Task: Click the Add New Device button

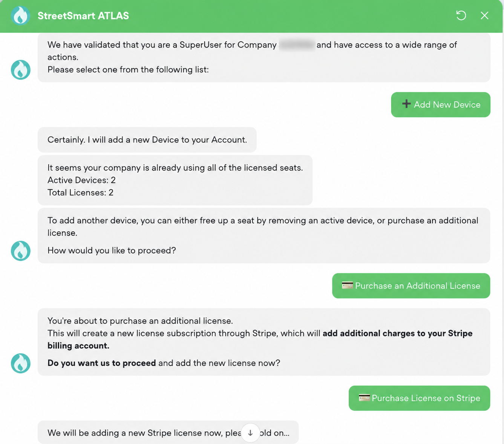Action: 441,104
